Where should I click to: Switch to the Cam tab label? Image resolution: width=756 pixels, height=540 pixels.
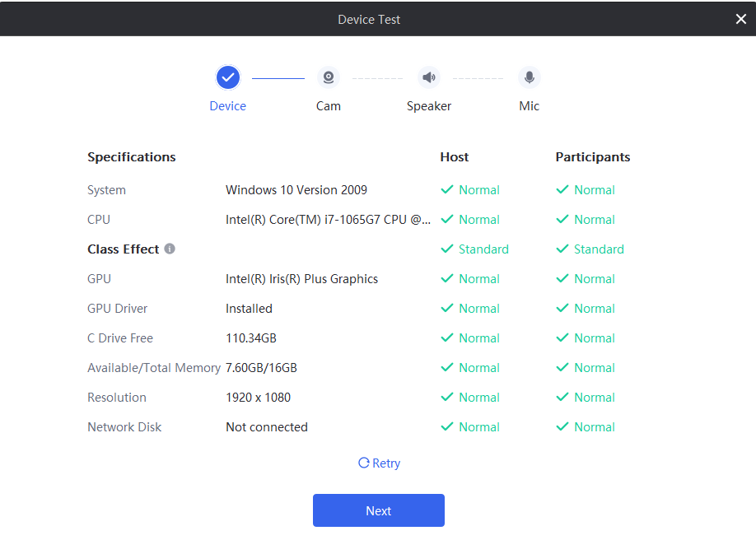pos(329,106)
